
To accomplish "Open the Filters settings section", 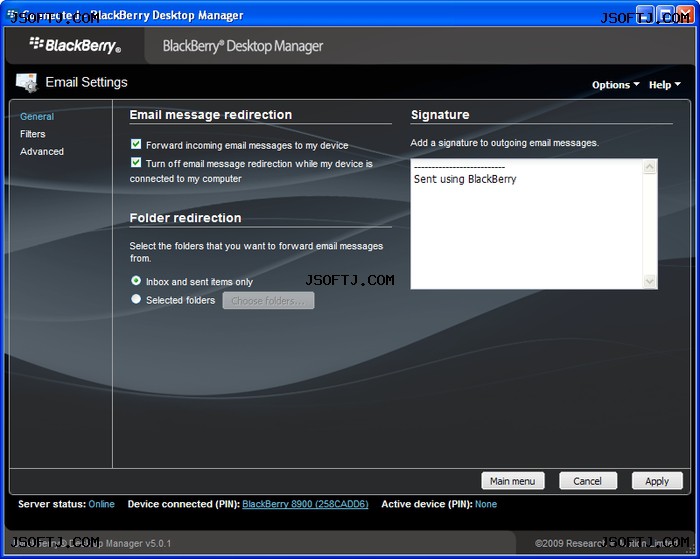I will (x=33, y=134).
